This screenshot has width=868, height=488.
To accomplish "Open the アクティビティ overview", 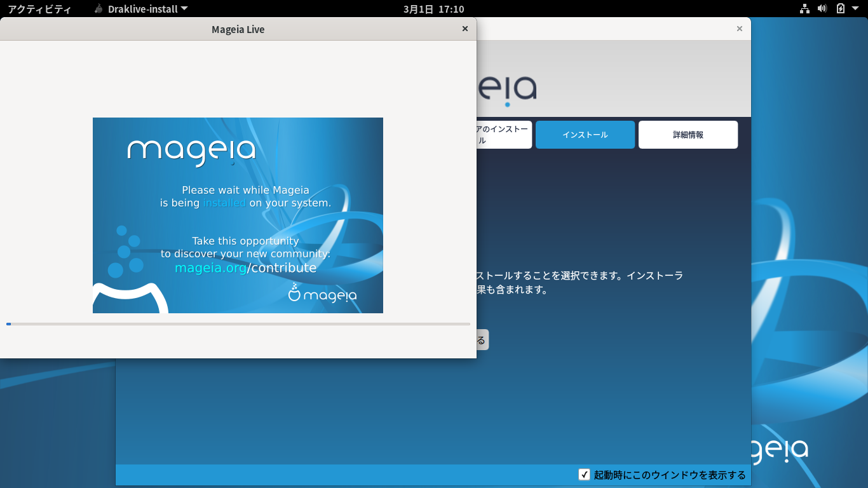I will click(39, 9).
